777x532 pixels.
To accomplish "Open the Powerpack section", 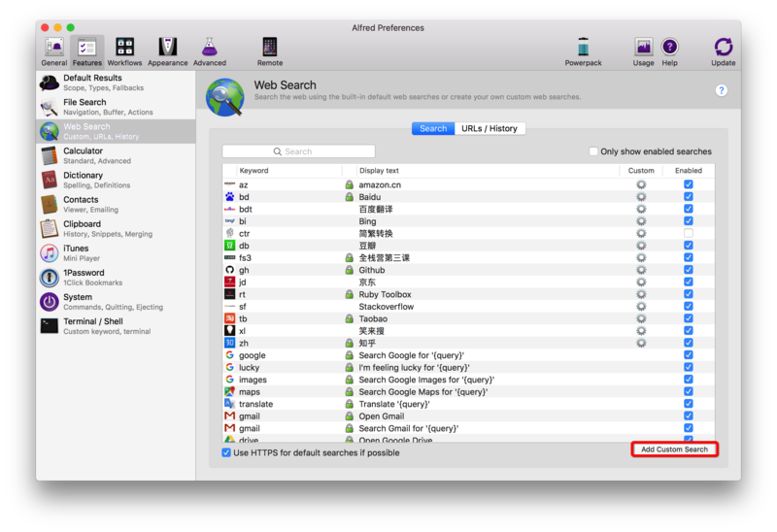I will point(584,51).
